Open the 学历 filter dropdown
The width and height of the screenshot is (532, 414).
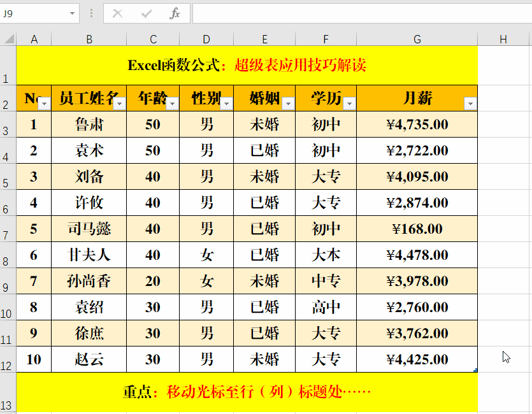coord(350,104)
